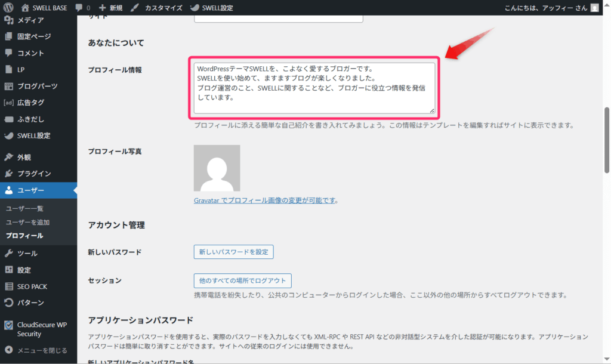Click the ツール wrench icon

click(8, 254)
